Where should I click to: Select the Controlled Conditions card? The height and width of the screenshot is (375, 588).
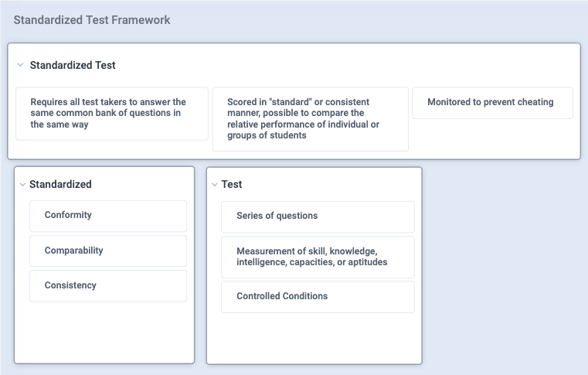point(318,297)
